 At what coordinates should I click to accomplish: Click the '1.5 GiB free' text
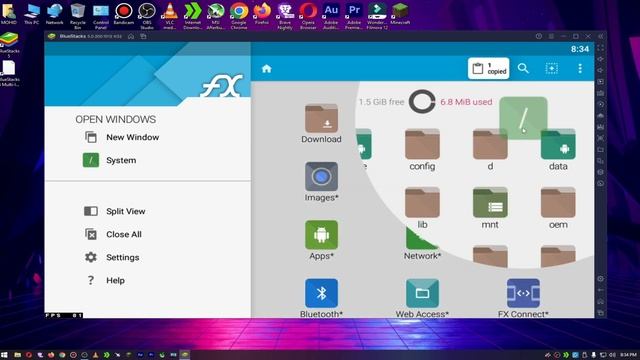pos(381,102)
